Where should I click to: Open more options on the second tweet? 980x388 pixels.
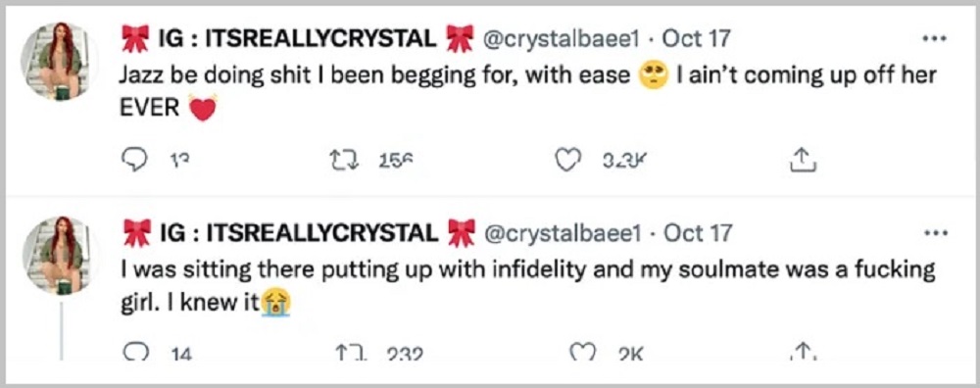(935, 232)
